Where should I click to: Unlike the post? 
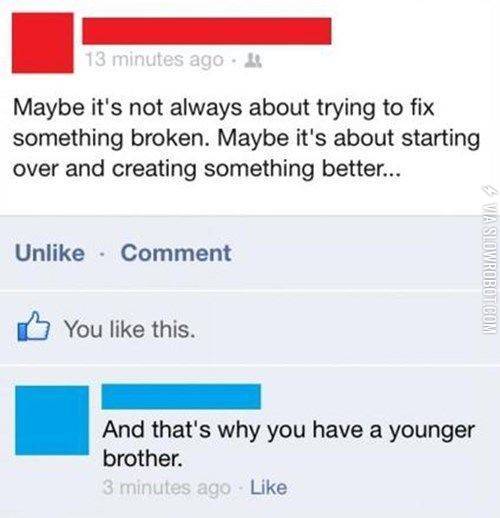[50, 253]
